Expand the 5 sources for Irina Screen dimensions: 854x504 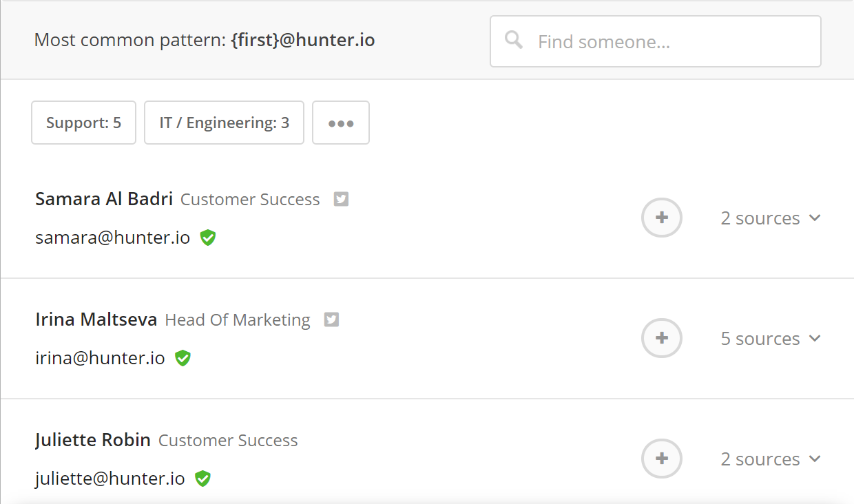click(x=771, y=339)
